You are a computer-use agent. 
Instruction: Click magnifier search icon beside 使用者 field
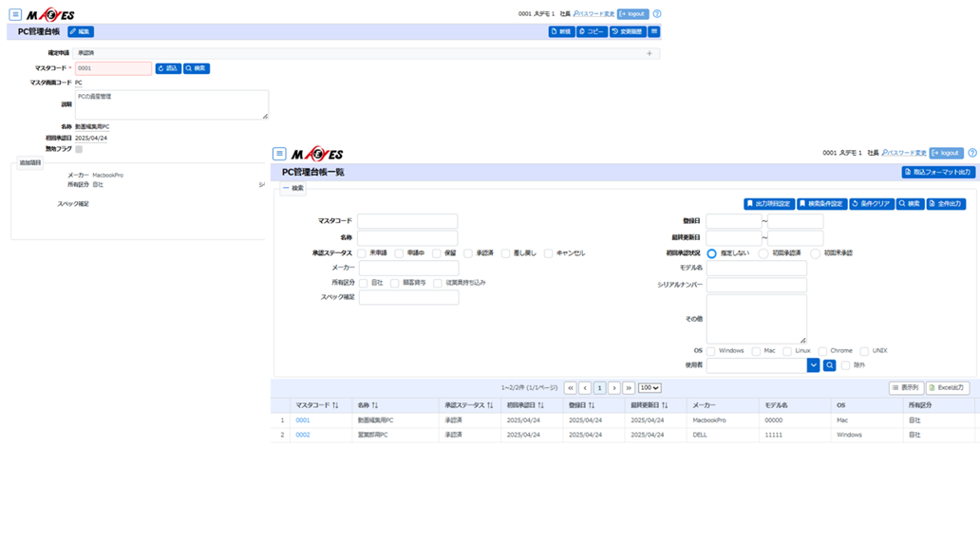[x=829, y=365]
